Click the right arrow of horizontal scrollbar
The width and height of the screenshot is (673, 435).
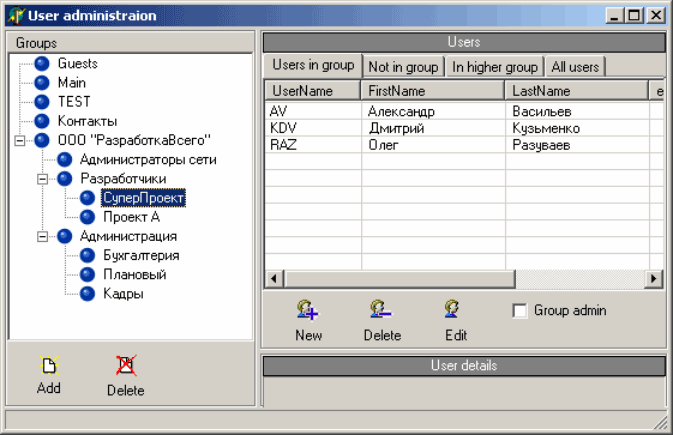pos(654,279)
